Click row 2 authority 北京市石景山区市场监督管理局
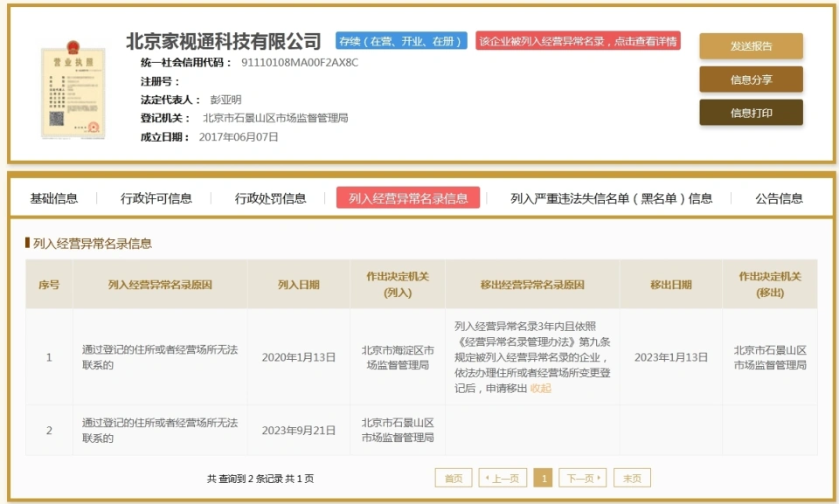839x504 pixels. click(x=398, y=430)
